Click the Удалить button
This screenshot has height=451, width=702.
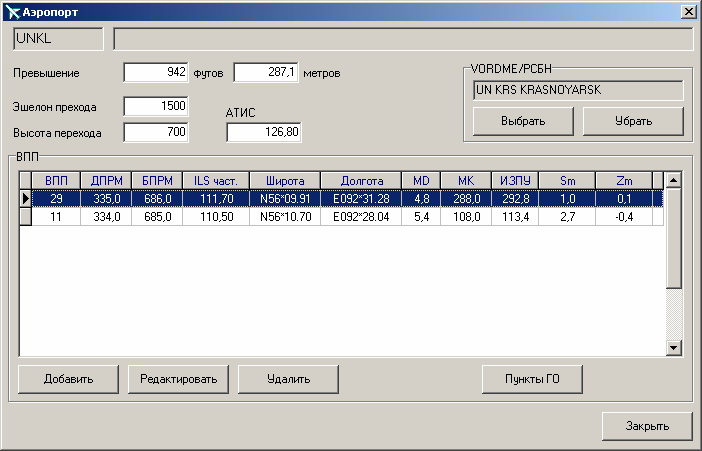288,379
